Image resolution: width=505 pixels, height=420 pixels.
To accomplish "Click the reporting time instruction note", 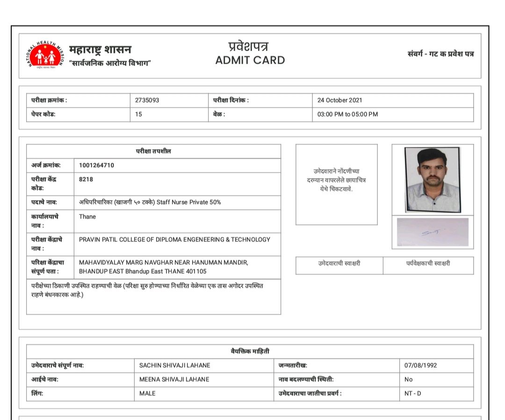I will click(147, 290).
